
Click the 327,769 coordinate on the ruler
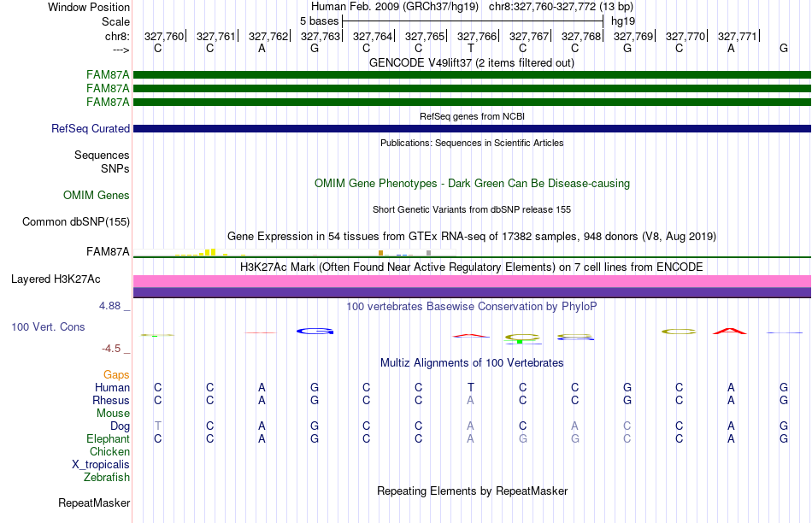click(x=633, y=36)
